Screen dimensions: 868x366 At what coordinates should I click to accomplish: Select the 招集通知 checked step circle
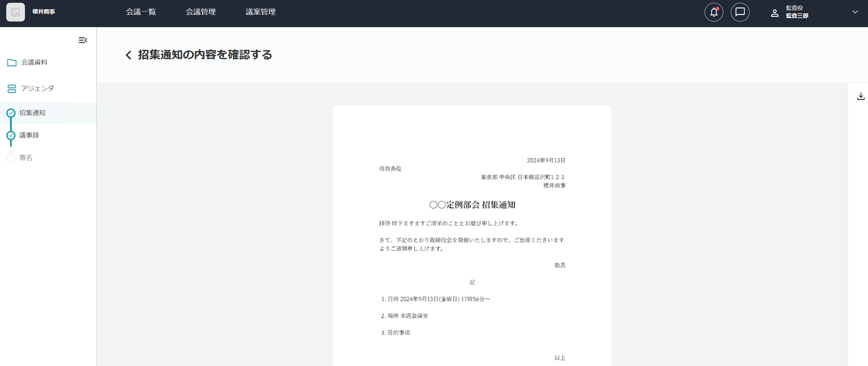point(11,113)
